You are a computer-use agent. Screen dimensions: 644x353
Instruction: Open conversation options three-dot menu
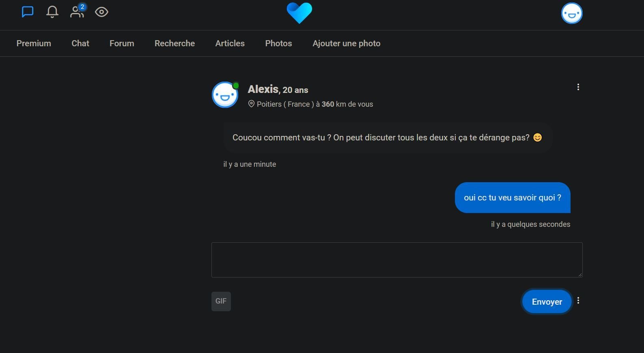tap(578, 87)
